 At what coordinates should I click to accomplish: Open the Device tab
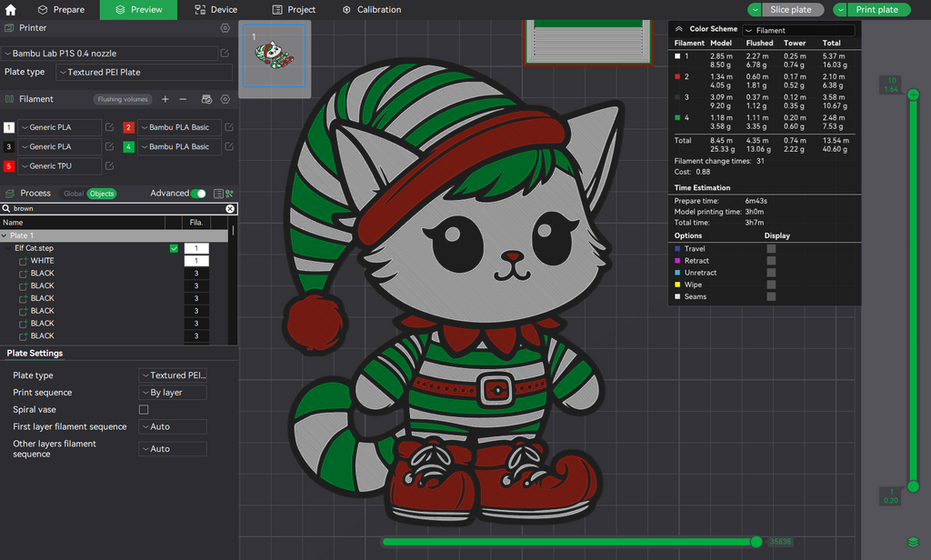[x=216, y=9]
